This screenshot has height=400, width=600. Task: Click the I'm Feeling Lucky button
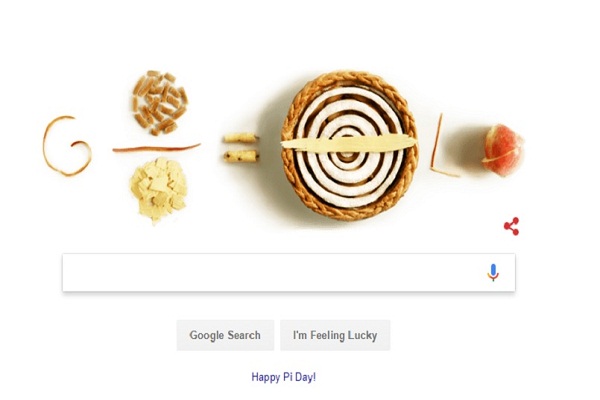[x=335, y=335]
